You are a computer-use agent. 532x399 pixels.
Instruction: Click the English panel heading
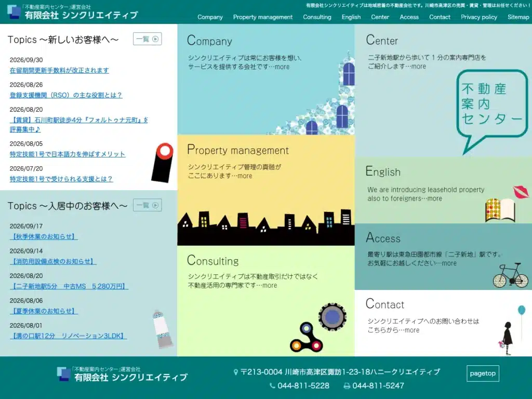383,171
